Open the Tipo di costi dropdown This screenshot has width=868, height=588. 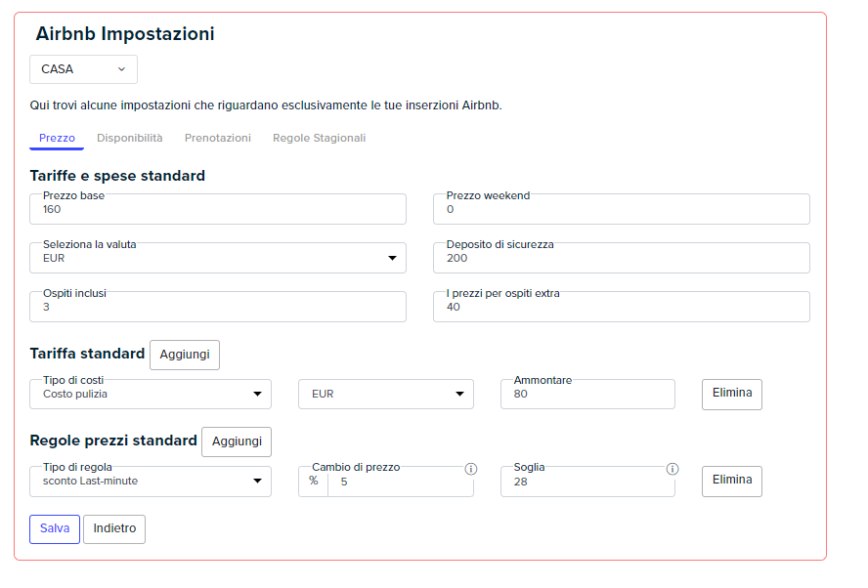tap(150, 394)
